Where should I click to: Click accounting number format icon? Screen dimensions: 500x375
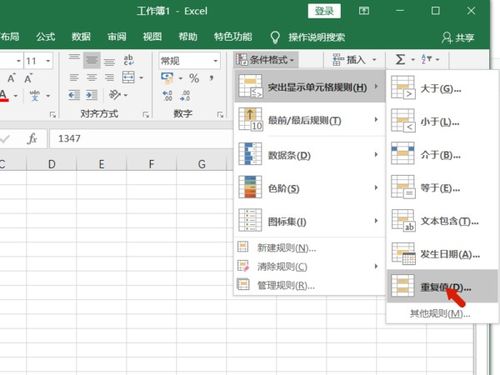(x=167, y=78)
